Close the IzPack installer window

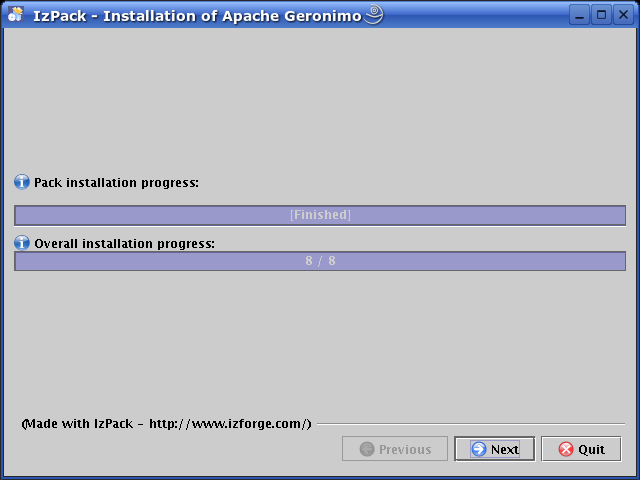coord(623,16)
